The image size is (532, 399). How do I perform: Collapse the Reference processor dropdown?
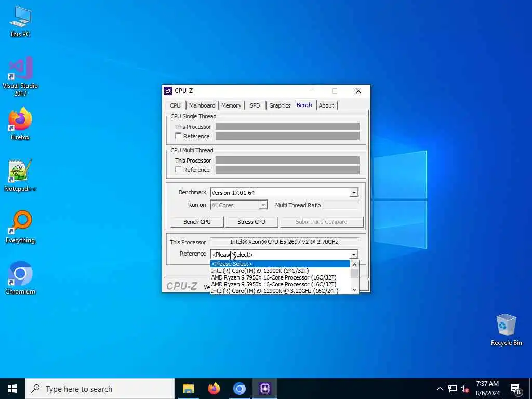pos(354,255)
